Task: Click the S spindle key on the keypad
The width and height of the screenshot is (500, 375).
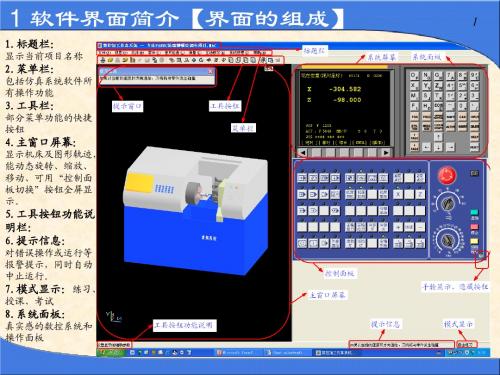Action: pyautogui.click(x=426, y=96)
